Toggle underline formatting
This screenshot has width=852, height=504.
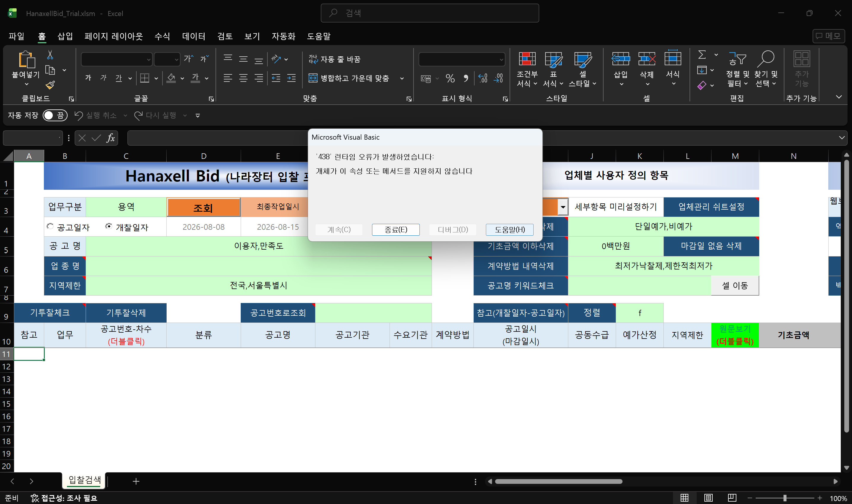click(119, 78)
